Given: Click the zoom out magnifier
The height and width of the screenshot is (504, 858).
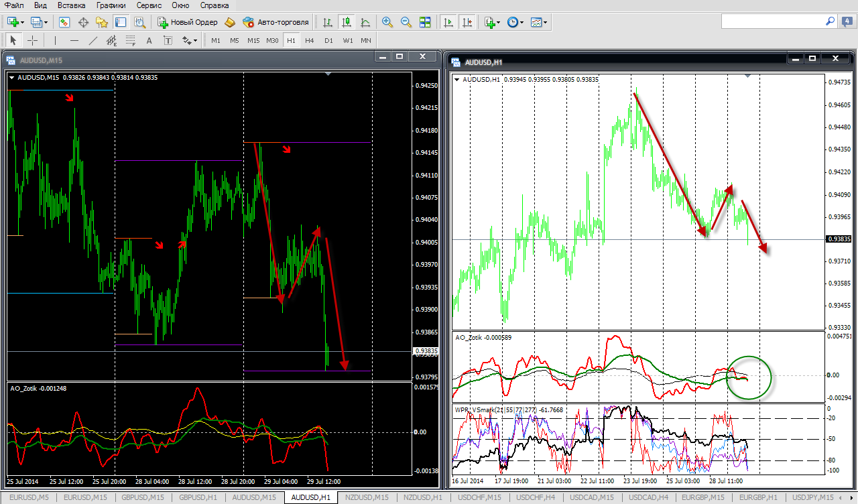Looking at the screenshot, I should click(x=406, y=22).
